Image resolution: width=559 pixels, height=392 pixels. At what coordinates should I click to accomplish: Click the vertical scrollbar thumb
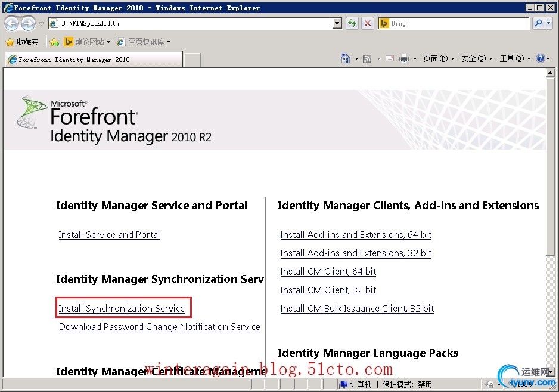pyautogui.click(x=551, y=166)
